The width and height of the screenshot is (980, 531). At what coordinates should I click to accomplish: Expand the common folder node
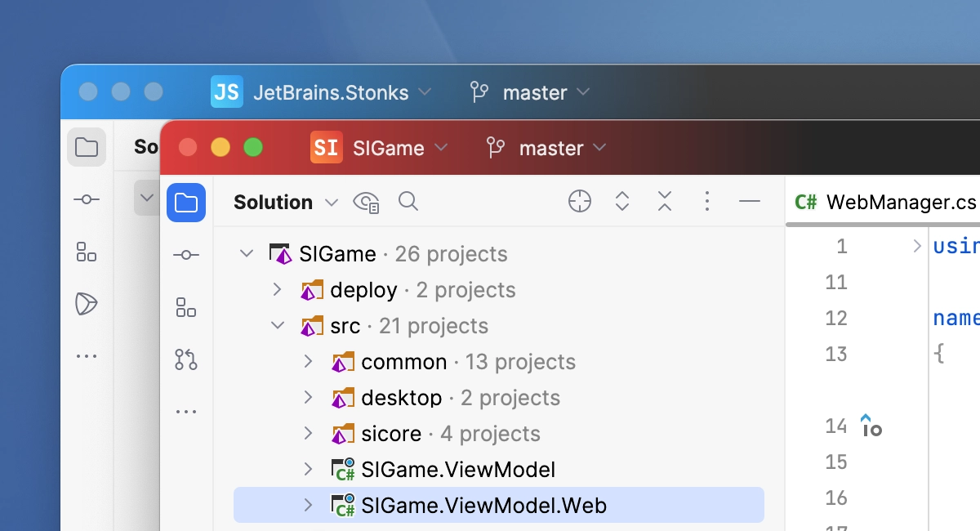point(308,361)
